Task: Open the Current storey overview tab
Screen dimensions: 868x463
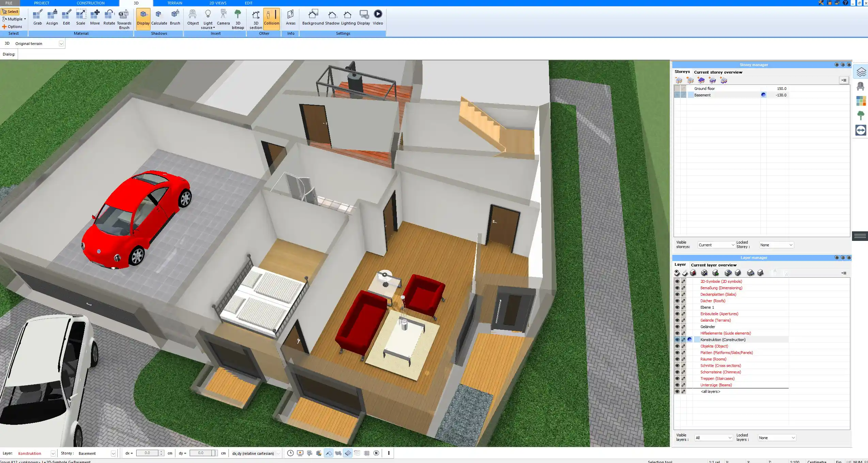Action: (717, 72)
